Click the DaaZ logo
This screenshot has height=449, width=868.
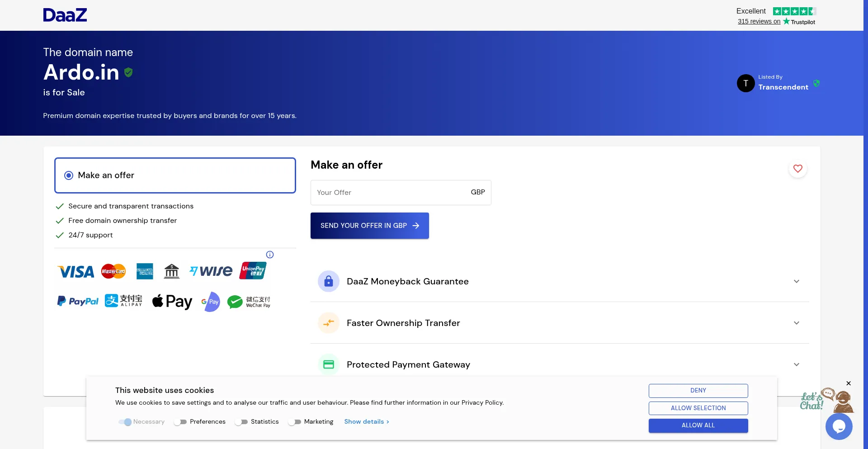(65, 15)
